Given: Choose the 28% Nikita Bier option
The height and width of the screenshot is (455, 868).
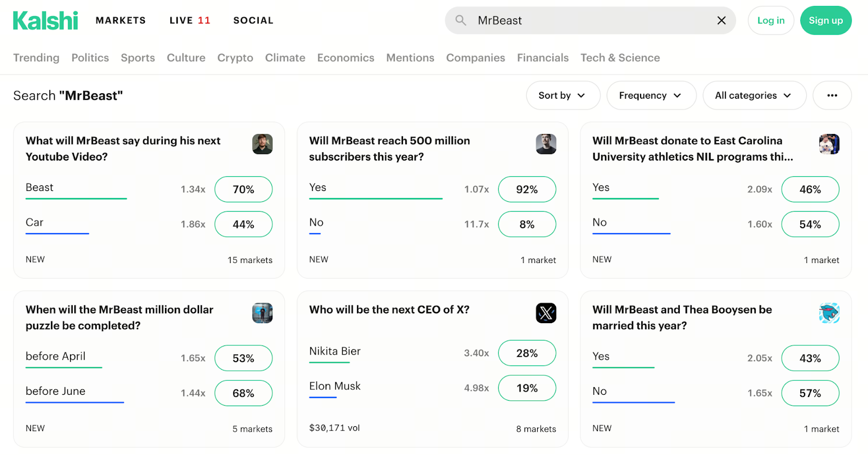Looking at the screenshot, I should tap(526, 353).
